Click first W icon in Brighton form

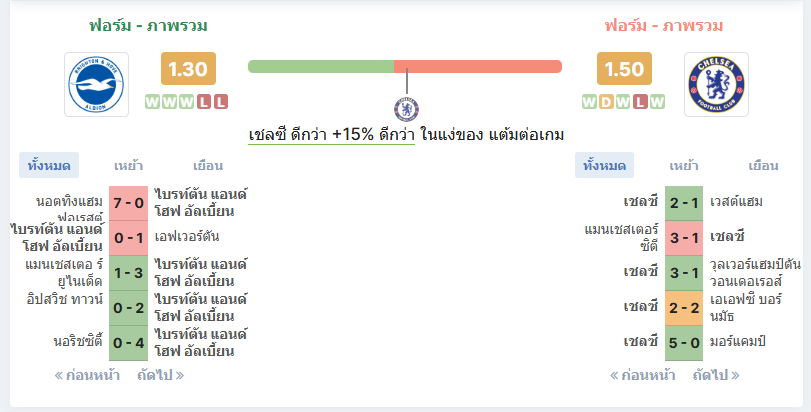153,102
